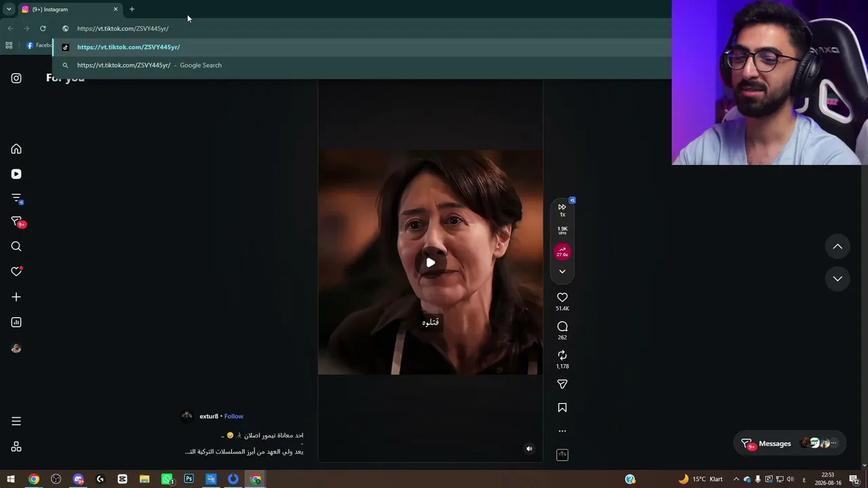The height and width of the screenshot is (488, 868).
Task: Open the weather widget showing 15°C Klart
Action: click(x=701, y=479)
